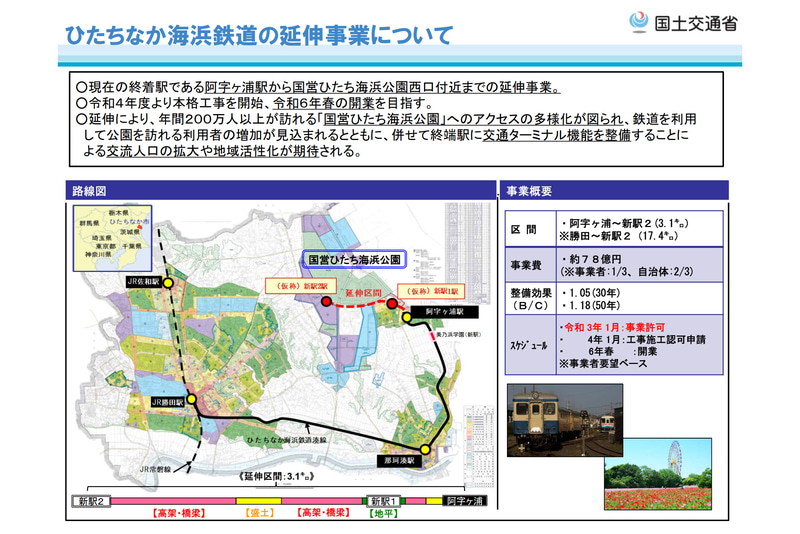
Task: Click the yellow 盛土 segment of the bar
Action: pos(259,501)
